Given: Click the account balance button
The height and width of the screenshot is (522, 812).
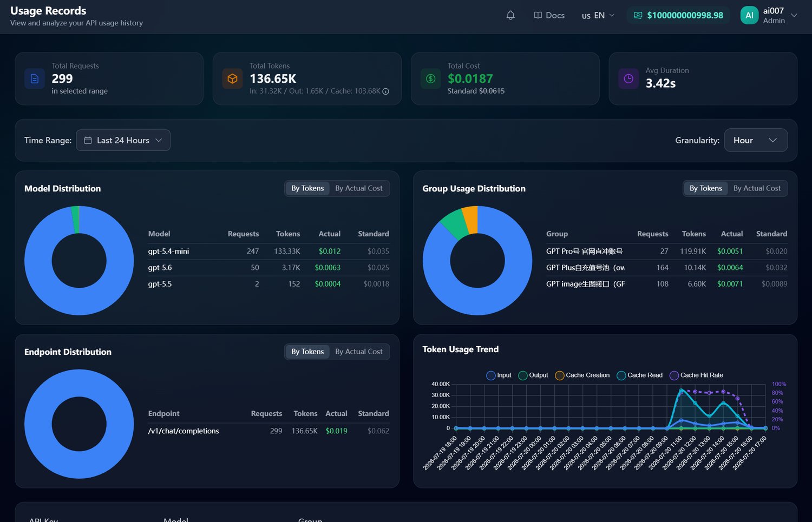Looking at the screenshot, I should tap(678, 16).
